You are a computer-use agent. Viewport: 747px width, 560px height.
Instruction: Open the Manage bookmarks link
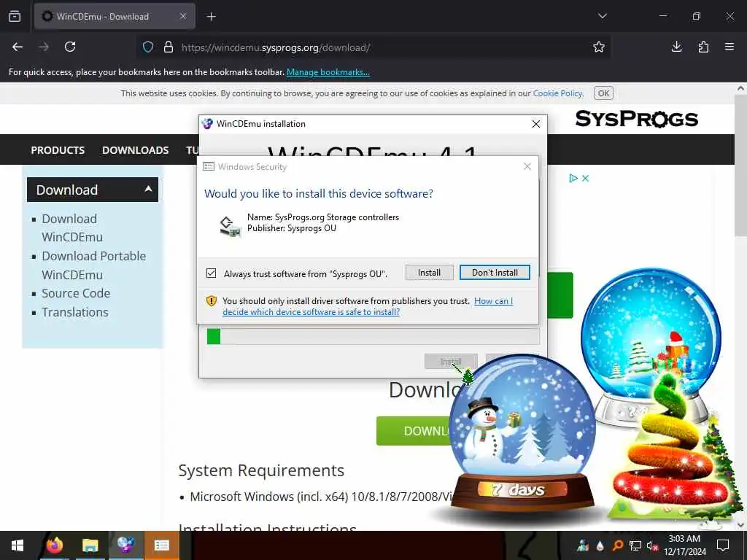328,72
